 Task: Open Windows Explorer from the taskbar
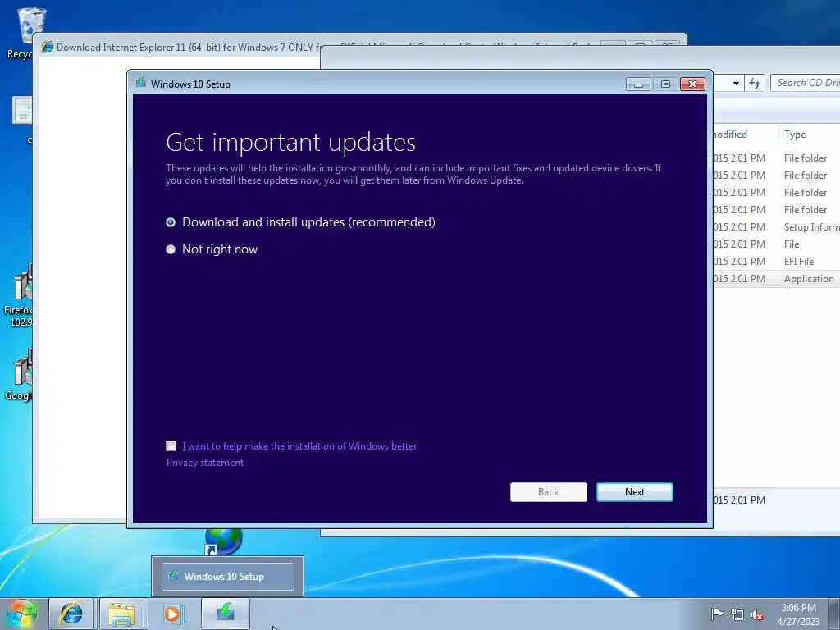[x=121, y=614]
